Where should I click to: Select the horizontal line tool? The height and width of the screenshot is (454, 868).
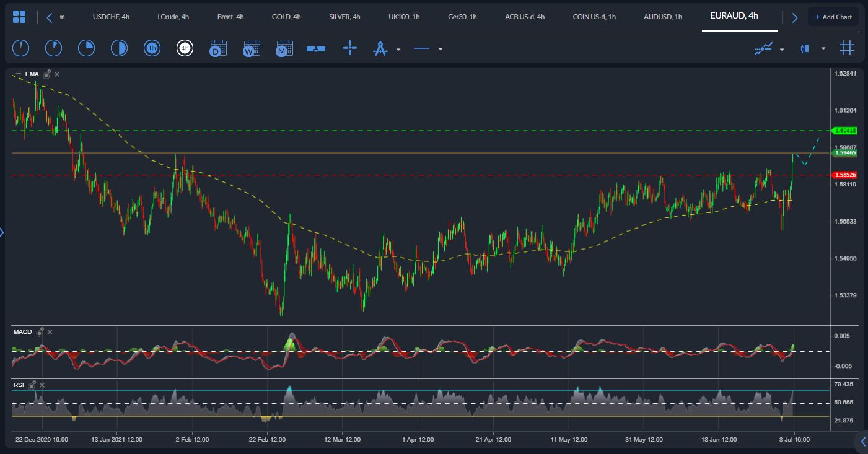[422, 48]
